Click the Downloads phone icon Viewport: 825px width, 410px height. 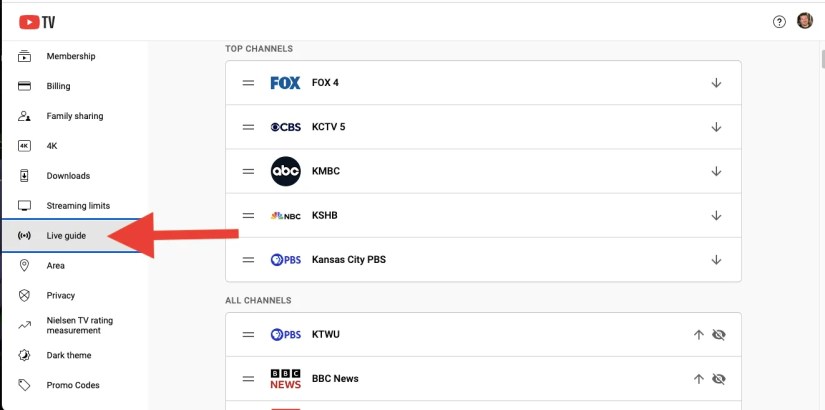(24, 176)
